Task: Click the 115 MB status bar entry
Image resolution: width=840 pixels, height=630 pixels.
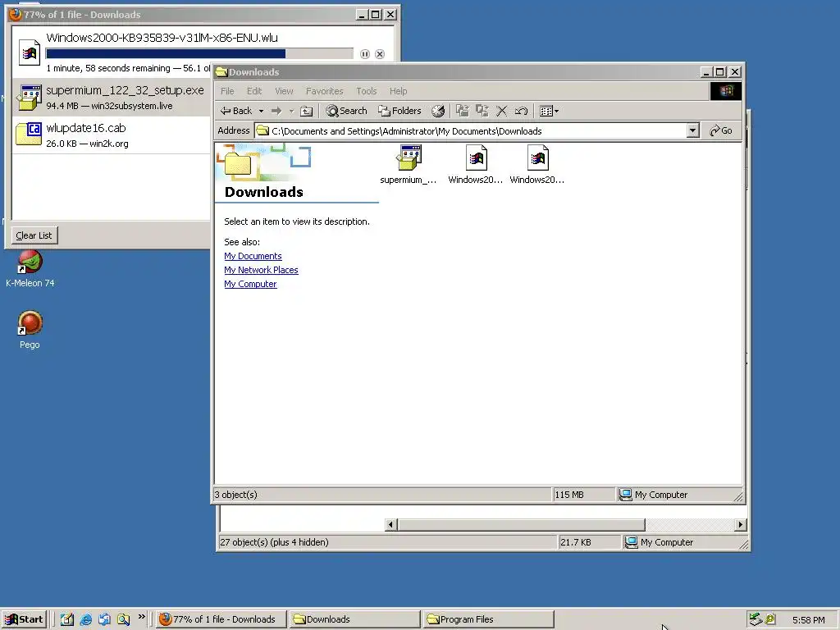Action: 569,495
